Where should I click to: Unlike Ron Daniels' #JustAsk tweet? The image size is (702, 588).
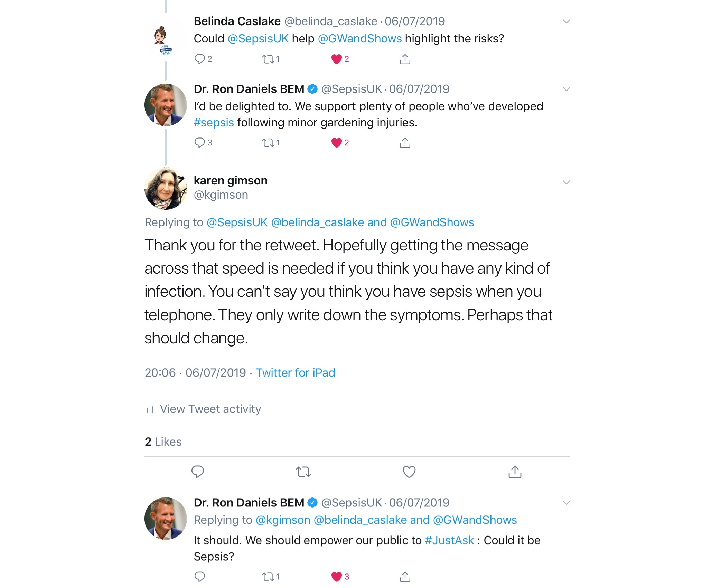pyautogui.click(x=337, y=576)
